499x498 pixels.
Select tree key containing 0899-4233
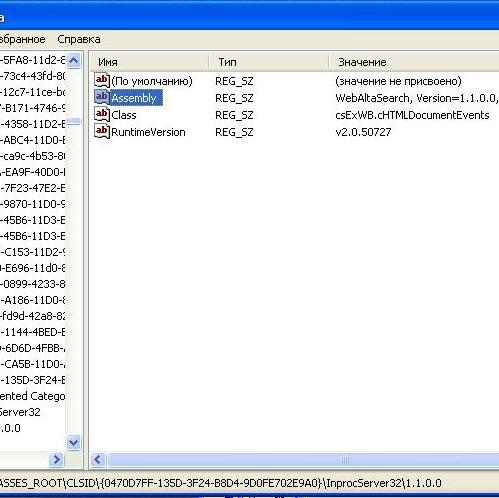(x=32, y=284)
